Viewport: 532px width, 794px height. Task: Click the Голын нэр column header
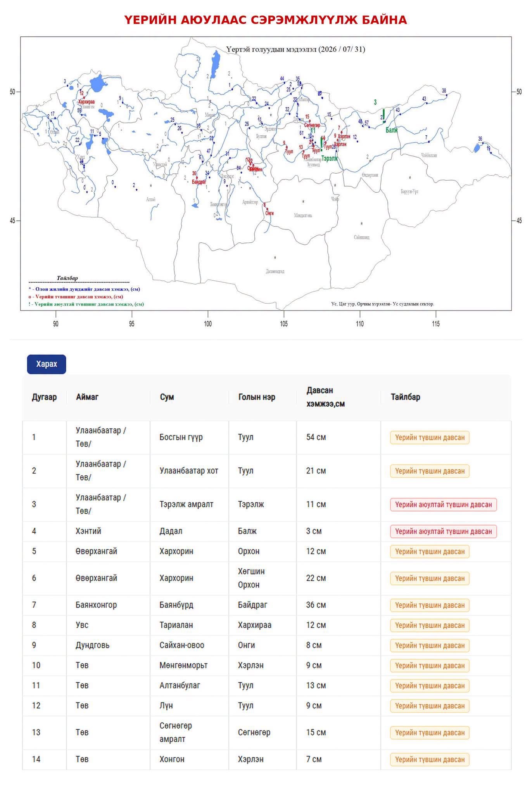(257, 397)
